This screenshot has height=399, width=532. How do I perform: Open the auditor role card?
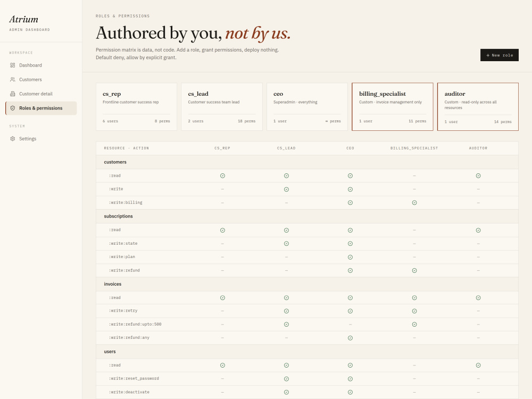pos(478,106)
